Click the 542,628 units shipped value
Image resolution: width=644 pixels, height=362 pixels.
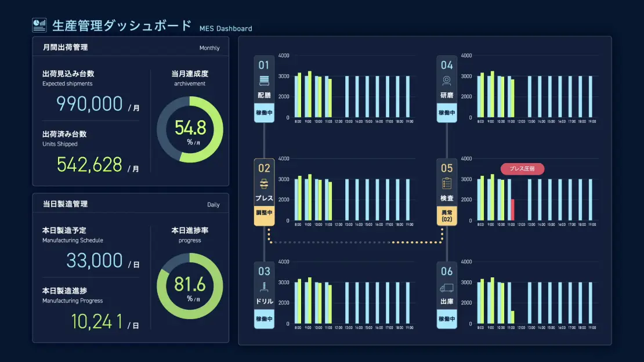tap(89, 164)
